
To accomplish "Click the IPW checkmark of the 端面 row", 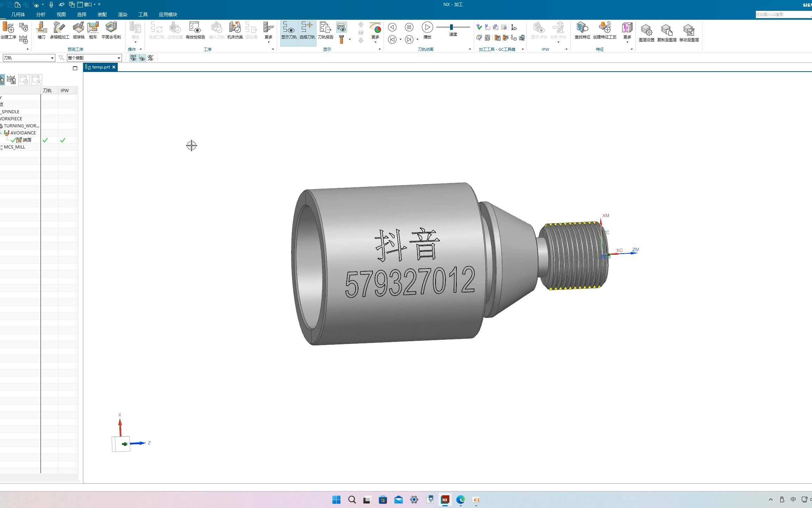I will [x=63, y=140].
